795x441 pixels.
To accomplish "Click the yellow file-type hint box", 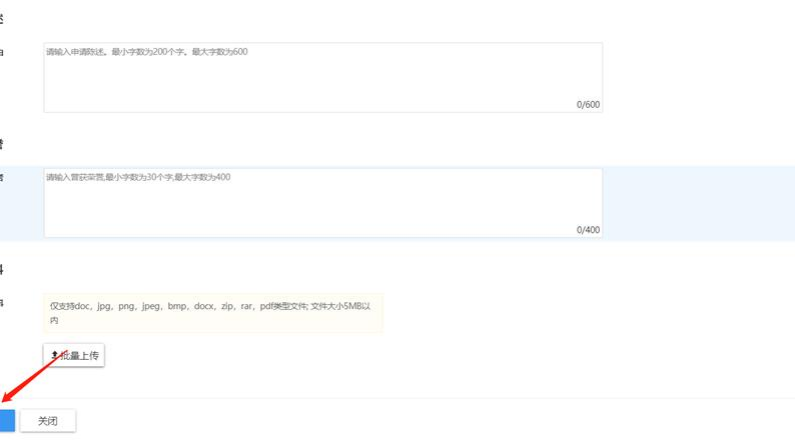I will (x=212, y=313).
